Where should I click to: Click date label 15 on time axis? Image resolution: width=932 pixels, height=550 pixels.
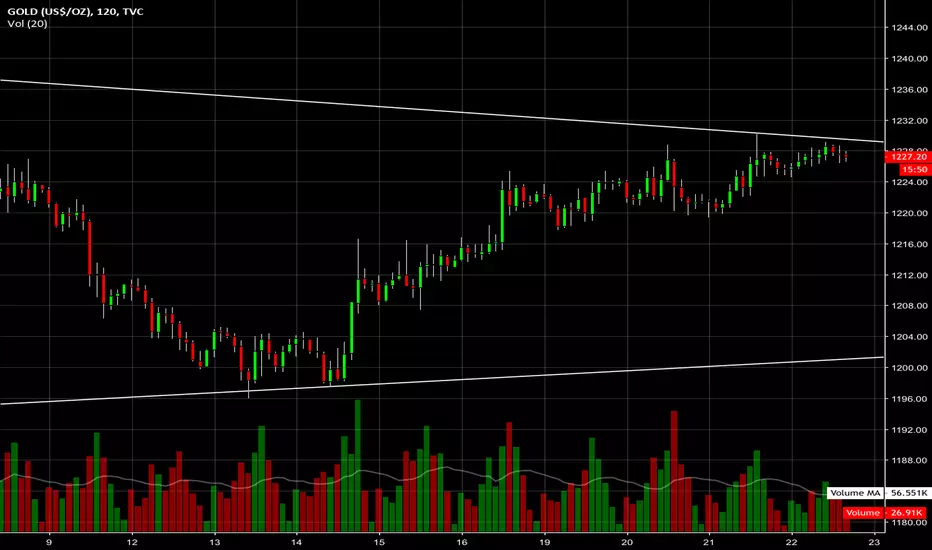click(x=379, y=542)
